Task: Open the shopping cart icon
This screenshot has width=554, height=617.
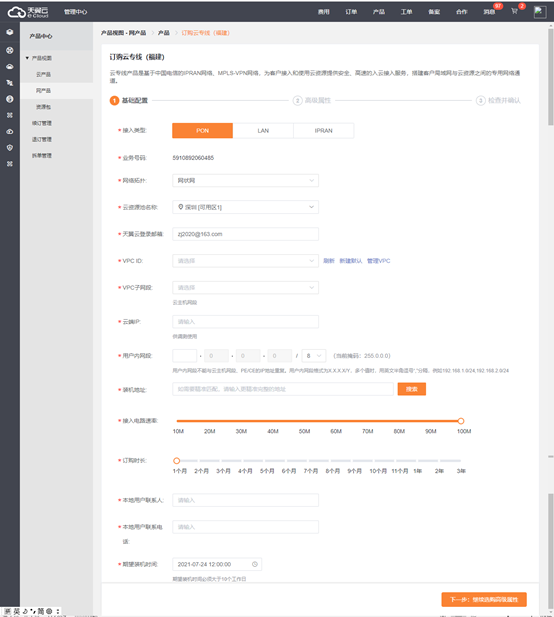Action: (514, 11)
